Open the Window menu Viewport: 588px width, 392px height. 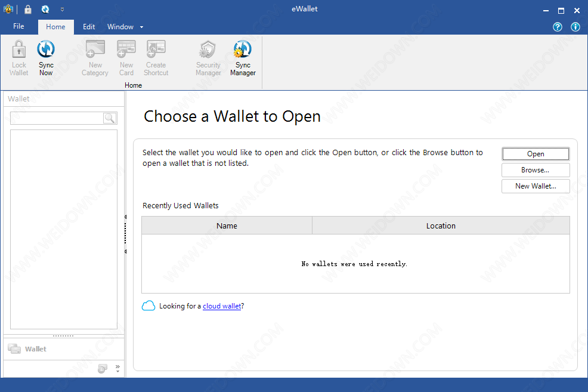(x=120, y=27)
